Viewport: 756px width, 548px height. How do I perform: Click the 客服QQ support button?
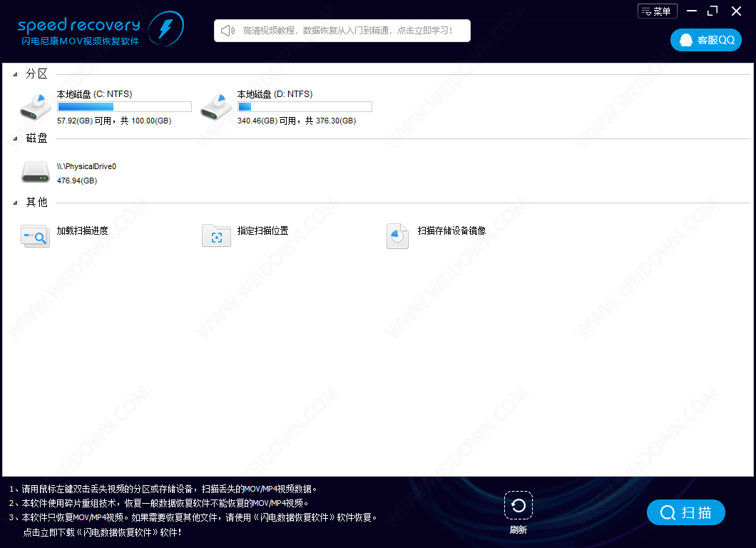pyautogui.click(x=706, y=40)
